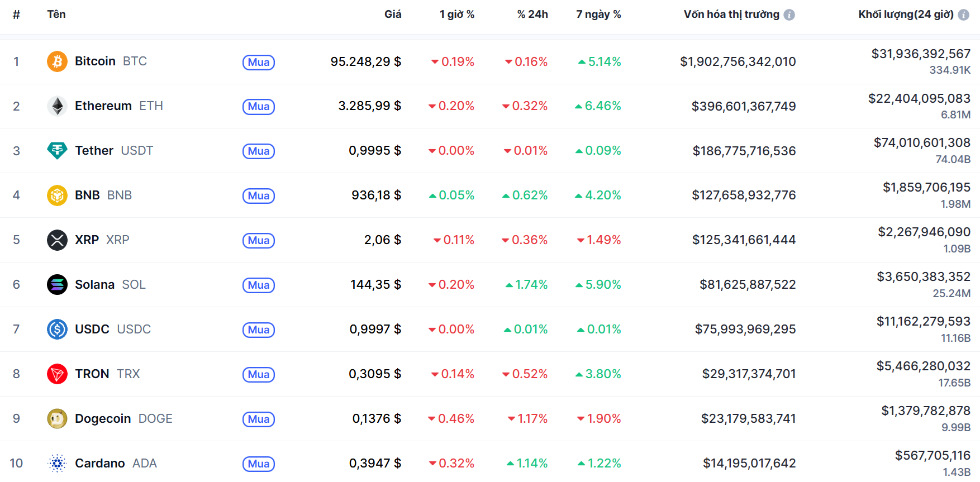Click Ethereum price 3.285,99 $
980x482 pixels.
point(369,106)
